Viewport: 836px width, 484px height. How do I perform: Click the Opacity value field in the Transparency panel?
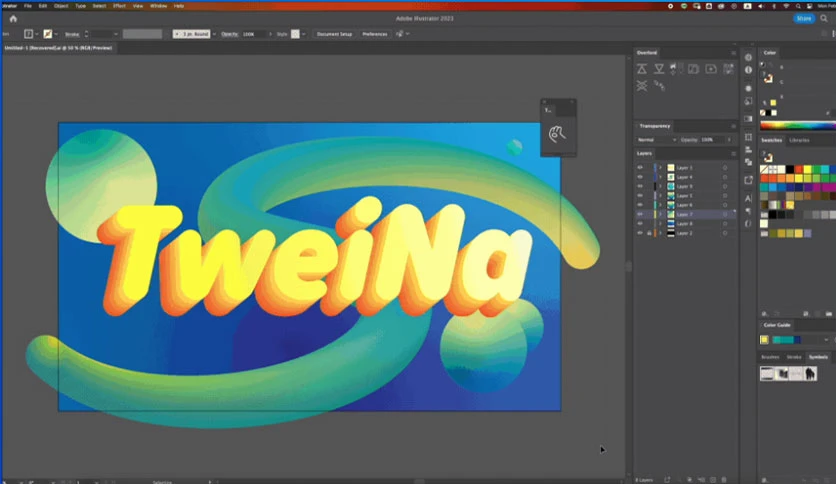[711, 140]
